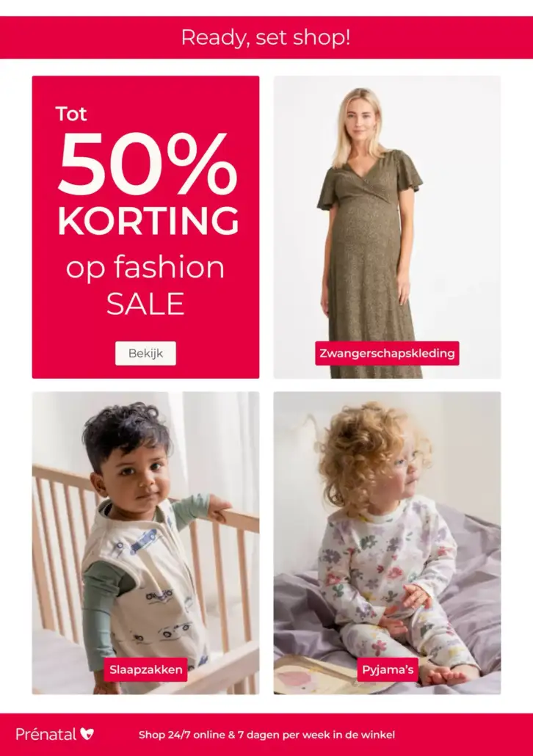Screen dimensions: 533x756
Task: Click the Shop 24/7 online footer text
Action: pos(266,735)
